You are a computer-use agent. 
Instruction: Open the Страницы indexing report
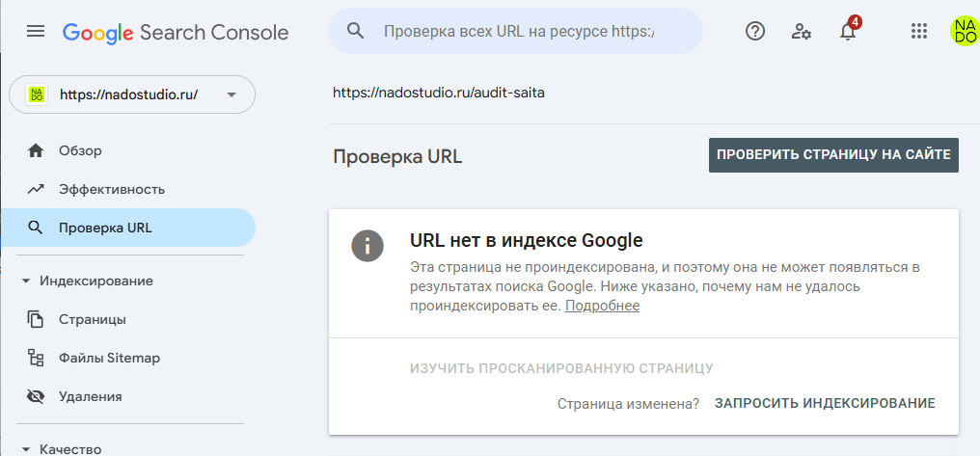pos(92,319)
